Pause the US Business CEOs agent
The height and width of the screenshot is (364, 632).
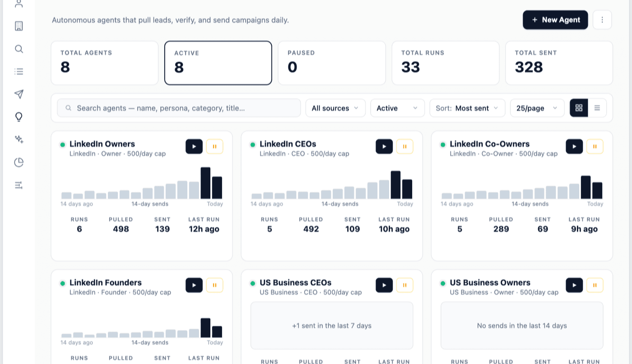pyautogui.click(x=404, y=285)
